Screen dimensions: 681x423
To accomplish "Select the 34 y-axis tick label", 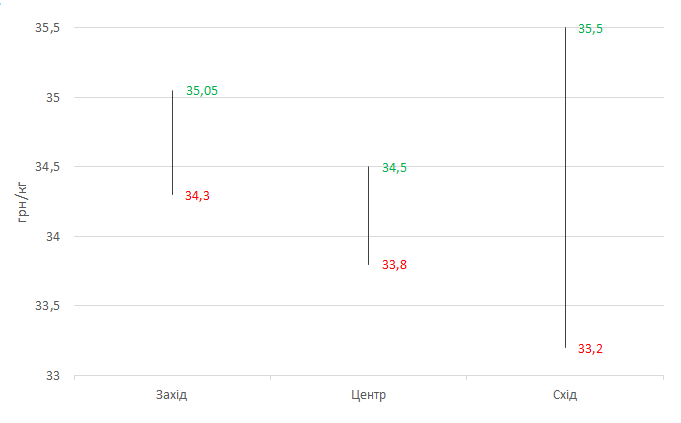I will (x=52, y=237).
